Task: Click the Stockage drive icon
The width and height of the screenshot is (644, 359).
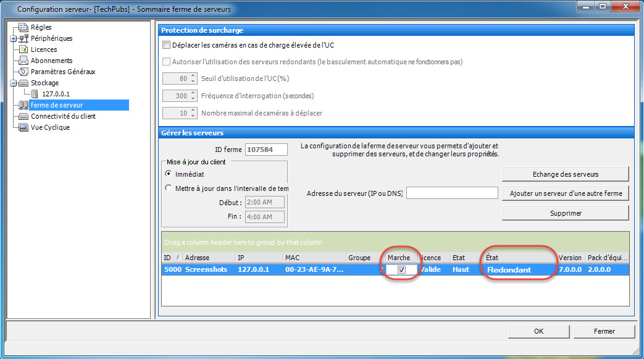Action: tap(23, 83)
